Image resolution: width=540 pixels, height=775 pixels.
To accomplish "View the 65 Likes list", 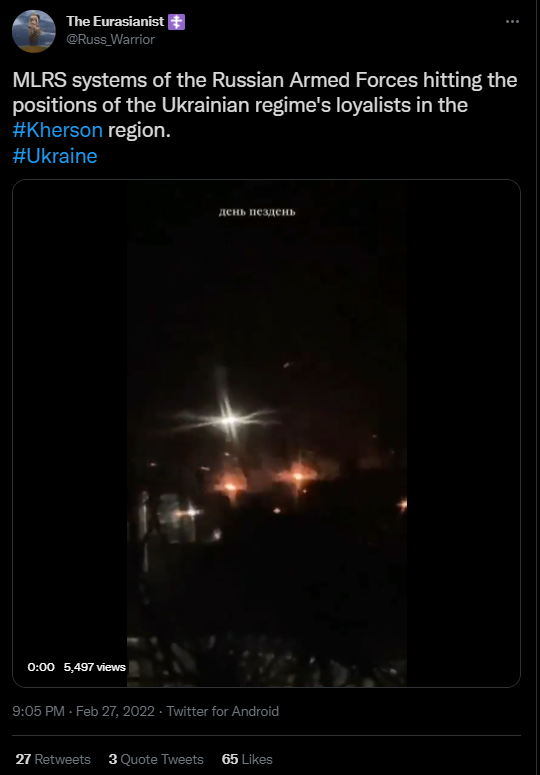I will 247,759.
